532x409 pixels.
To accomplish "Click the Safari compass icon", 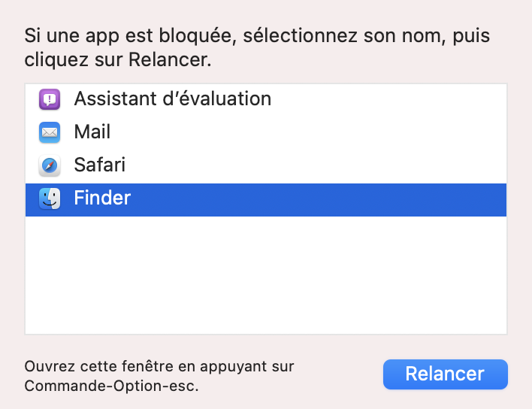I will (x=50, y=165).
